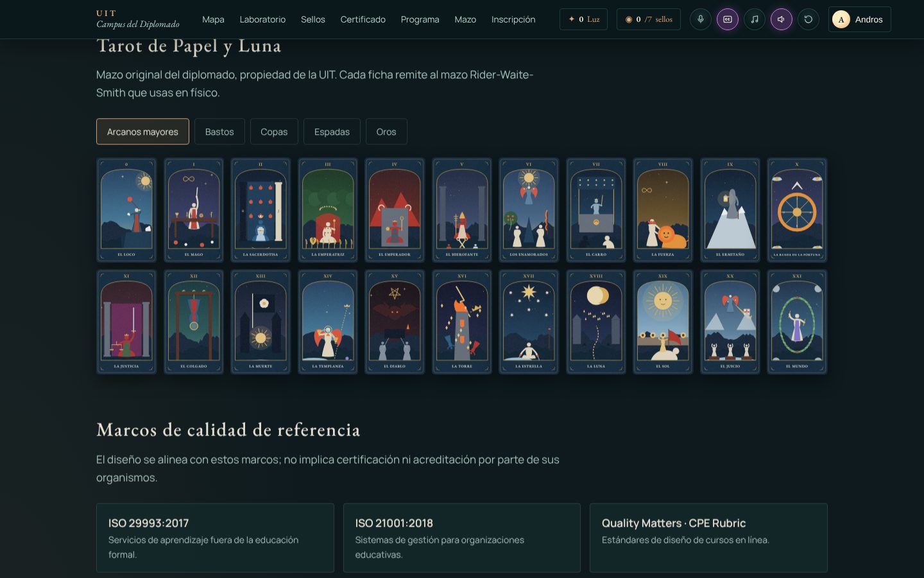Show the Oros suit tab
The image size is (924, 578).
(x=386, y=132)
